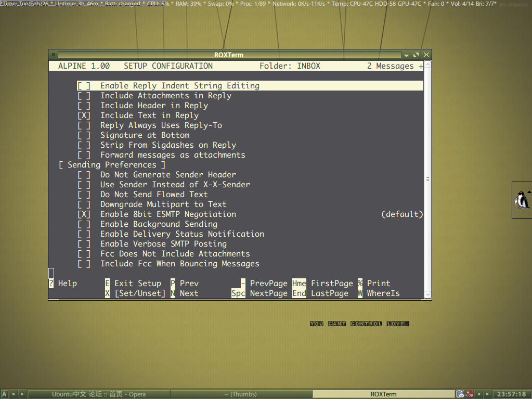Enable Downgrade Multipart to Text
Image resolution: width=532 pixels, height=399 pixels.
click(x=84, y=204)
